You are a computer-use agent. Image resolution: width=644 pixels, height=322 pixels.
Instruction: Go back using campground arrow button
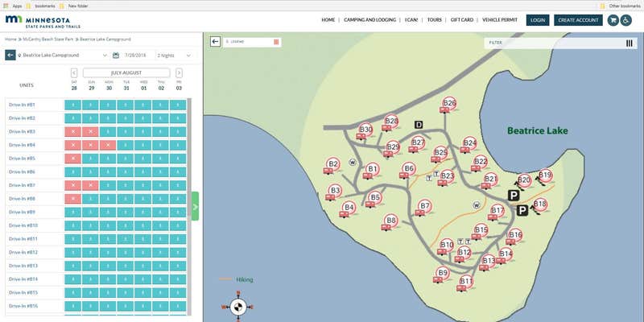(x=10, y=55)
